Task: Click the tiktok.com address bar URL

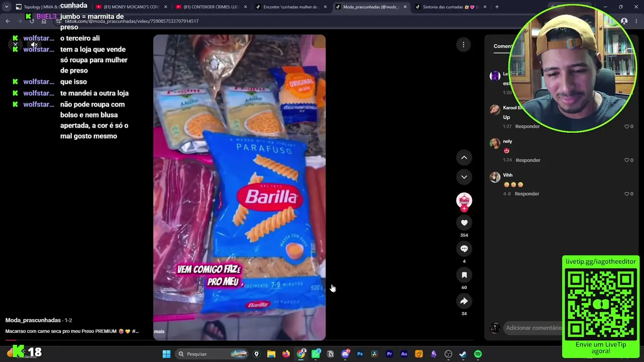Action: (132, 21)
